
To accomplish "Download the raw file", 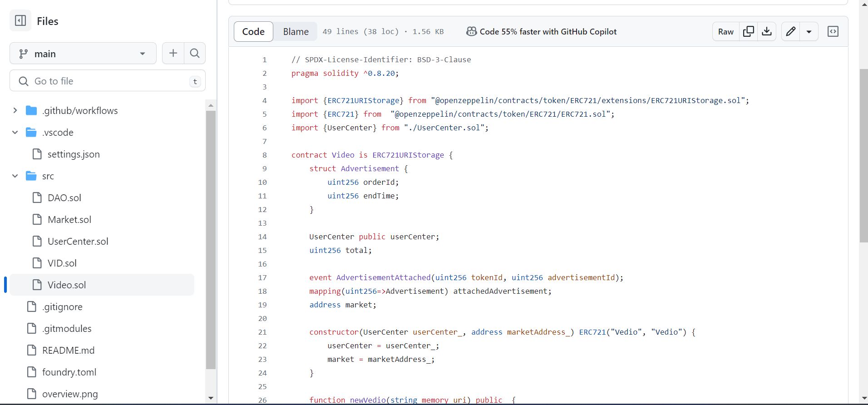I will tap(767, 31).
